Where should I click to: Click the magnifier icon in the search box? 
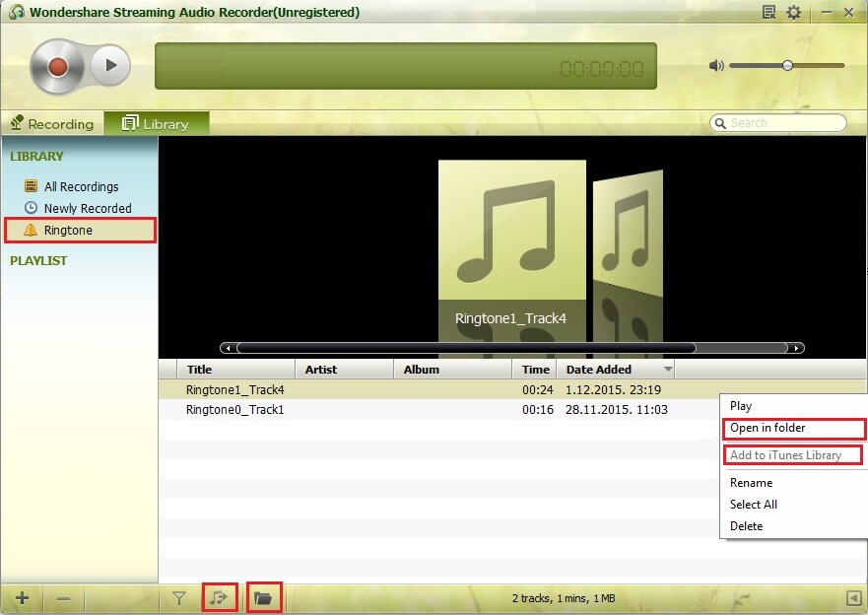(720, 123)
